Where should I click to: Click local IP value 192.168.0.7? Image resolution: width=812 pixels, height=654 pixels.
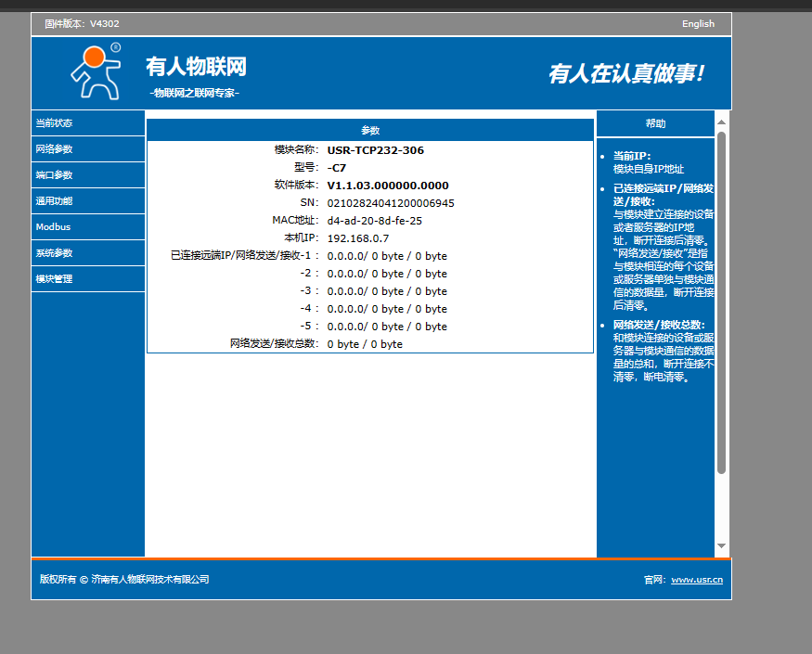point(358,238)
